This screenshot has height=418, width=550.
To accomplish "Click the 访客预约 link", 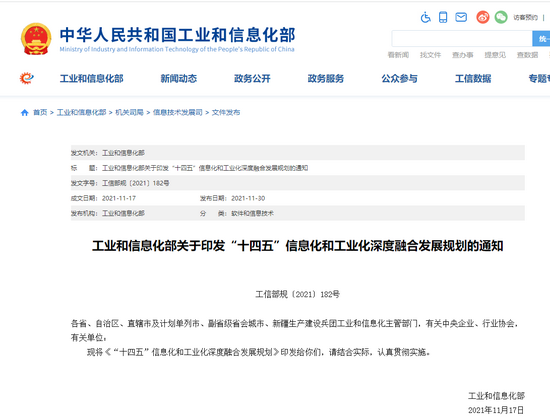I will point(525,17).
